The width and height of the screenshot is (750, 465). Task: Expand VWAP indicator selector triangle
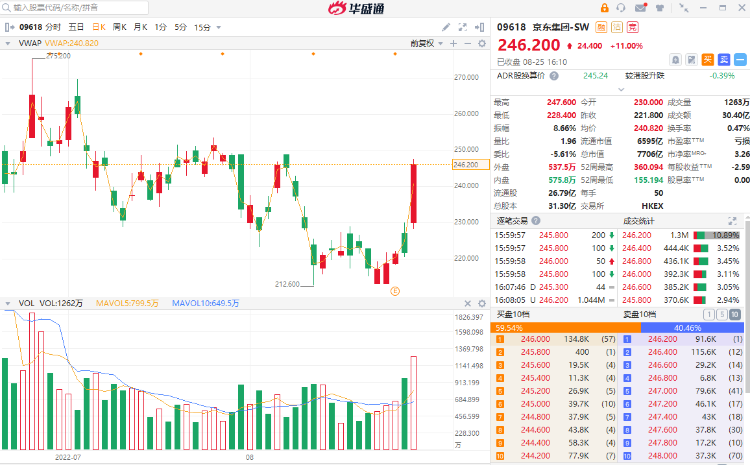tap(8, 44)
